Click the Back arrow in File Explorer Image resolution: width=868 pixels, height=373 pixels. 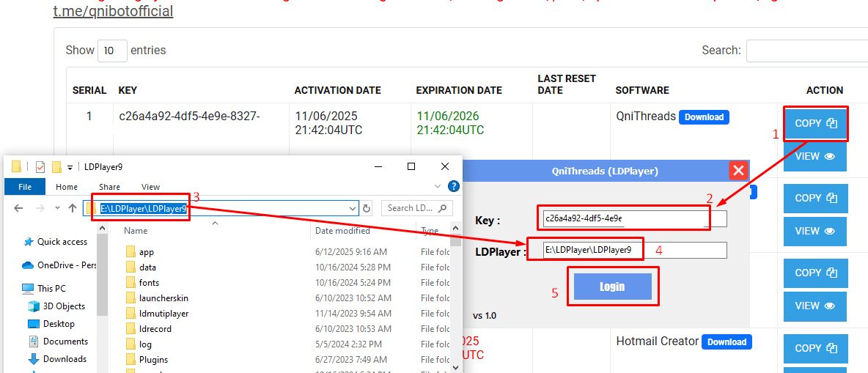18,208
